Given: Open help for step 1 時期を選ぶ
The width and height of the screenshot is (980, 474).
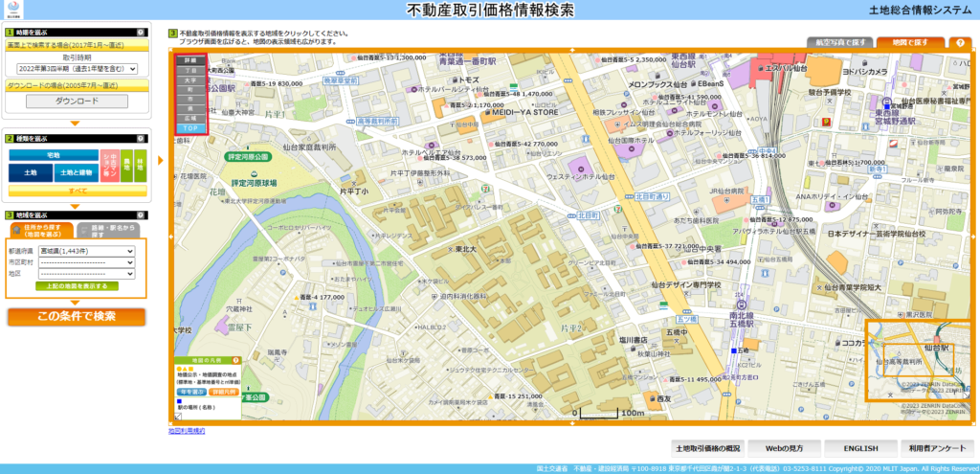Looking at the screenshot, I should pos(141,32).
